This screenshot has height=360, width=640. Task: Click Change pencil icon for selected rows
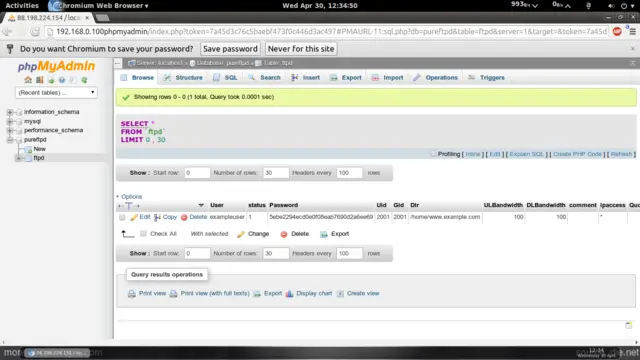point(241,234)
